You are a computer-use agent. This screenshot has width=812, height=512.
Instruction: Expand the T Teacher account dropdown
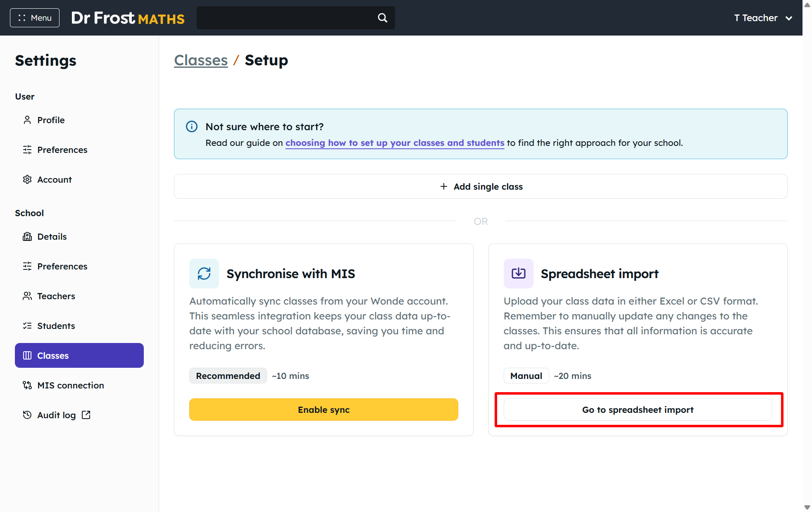763,18
